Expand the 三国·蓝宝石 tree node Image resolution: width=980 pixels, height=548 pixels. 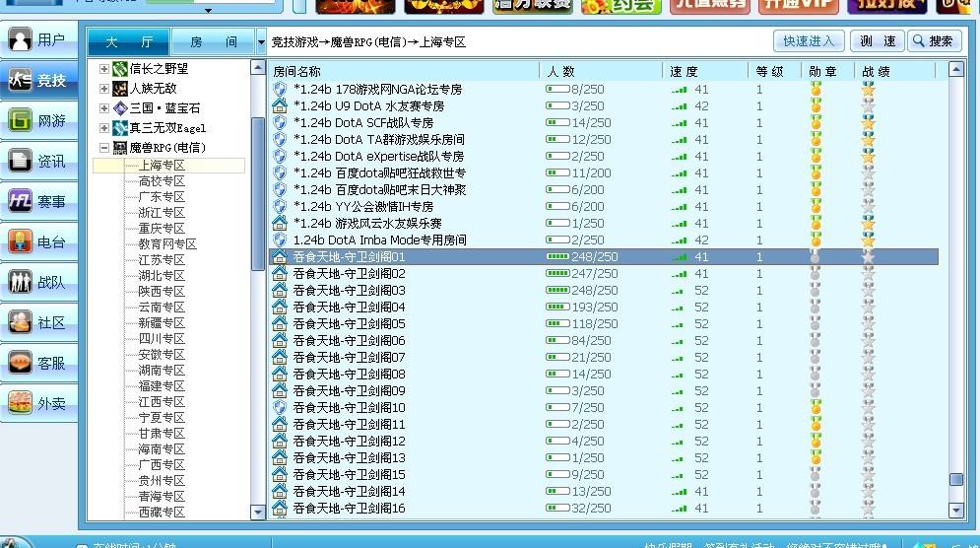pos(104,108)
